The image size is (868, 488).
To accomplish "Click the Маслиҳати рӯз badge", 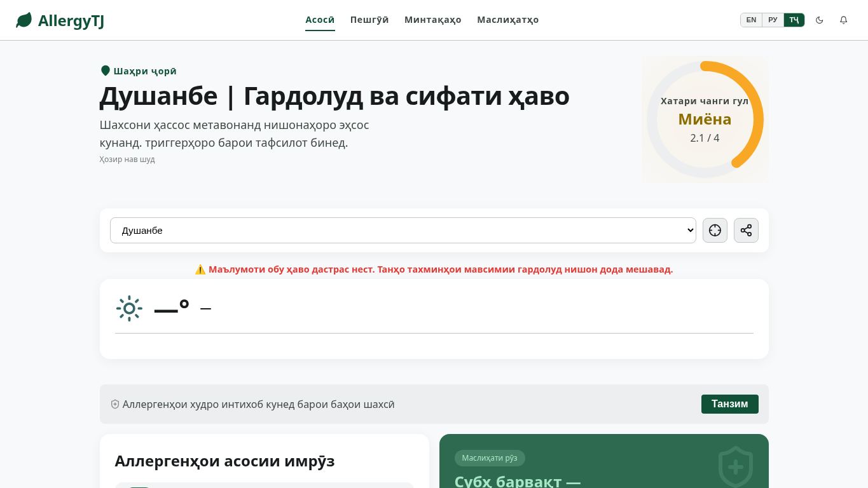I will [490, 458].
